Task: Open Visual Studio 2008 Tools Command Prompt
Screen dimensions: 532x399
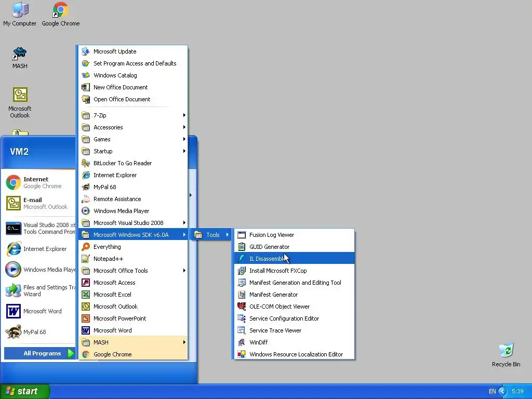Action: point(39,229)
